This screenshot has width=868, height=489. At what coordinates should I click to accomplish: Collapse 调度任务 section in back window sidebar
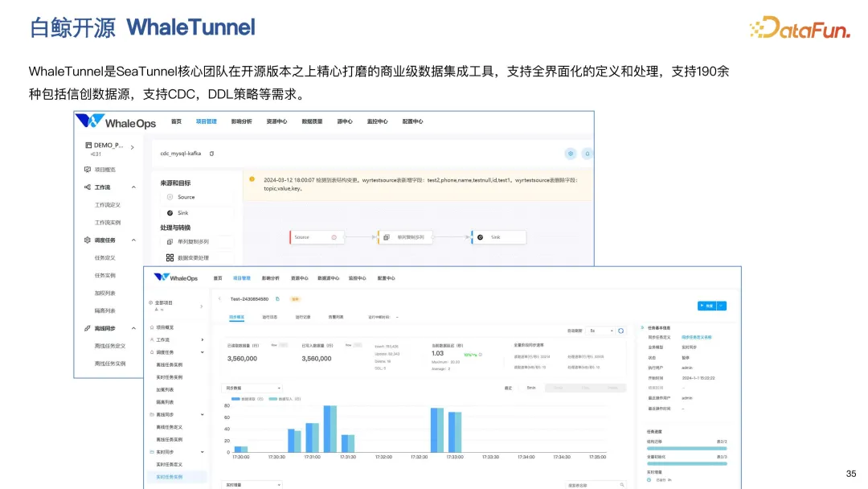coord(133,240)
